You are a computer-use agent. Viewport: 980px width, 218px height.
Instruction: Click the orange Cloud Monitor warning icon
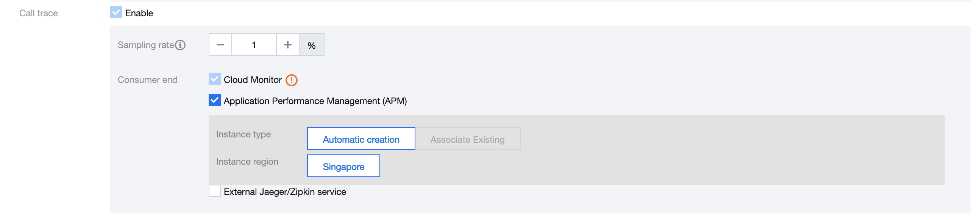292,80
